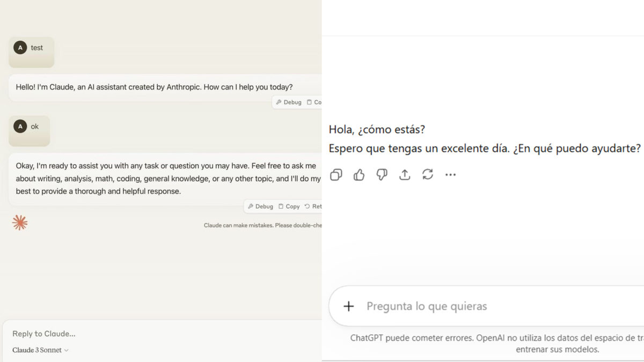The height and width of the screenshot is (362, 644).
Task: Click the Claude orange starburst logo
Action: coord(20,223)
